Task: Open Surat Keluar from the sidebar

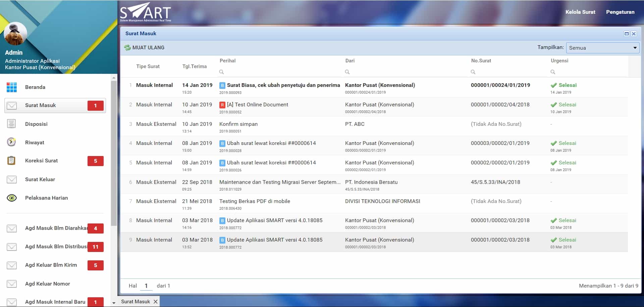Action: point(40,180)
